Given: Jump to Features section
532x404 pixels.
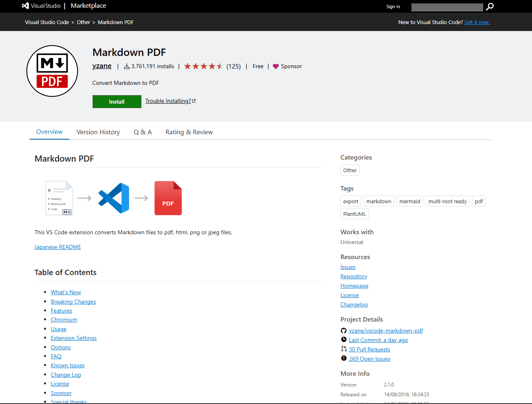Looking at the screenshot, I should (x=61, y=311).
